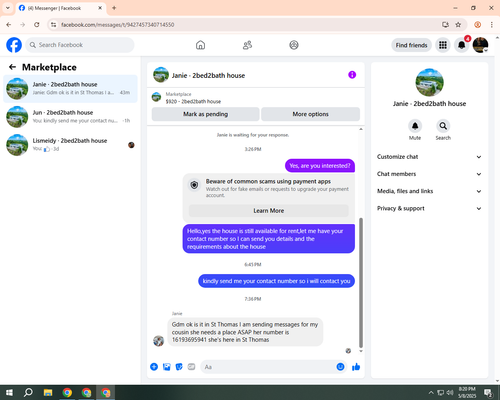Choose a sticker from the composer

pyautogui.click(x=179, y=367)
